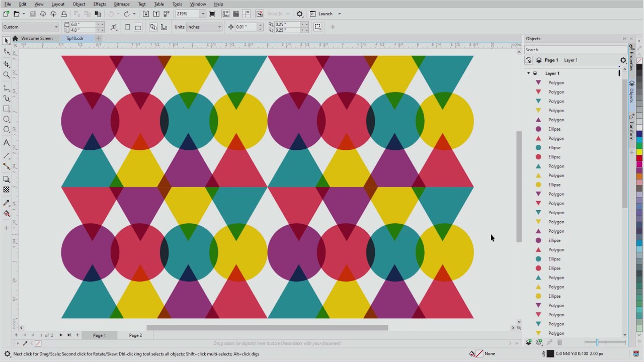The width and height of the screenshot is (644, 362).
Task: Click the Open document icon
Action: tap(17, 14)
